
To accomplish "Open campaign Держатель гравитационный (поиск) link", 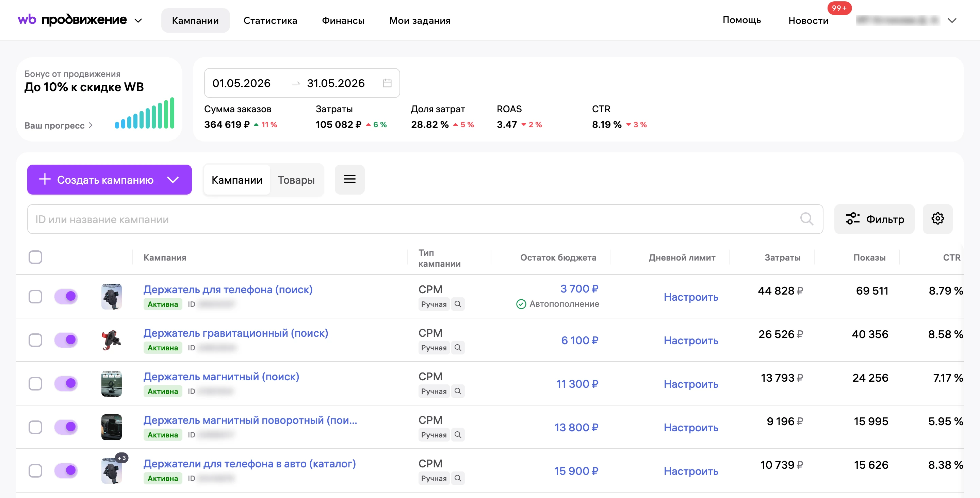I will click(235, 333).
